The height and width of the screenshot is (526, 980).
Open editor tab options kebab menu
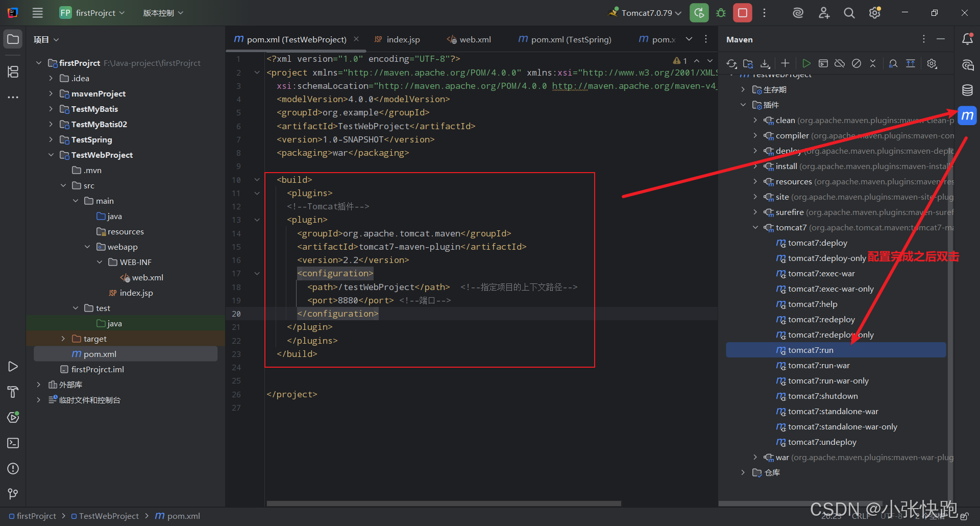point(706,39)
